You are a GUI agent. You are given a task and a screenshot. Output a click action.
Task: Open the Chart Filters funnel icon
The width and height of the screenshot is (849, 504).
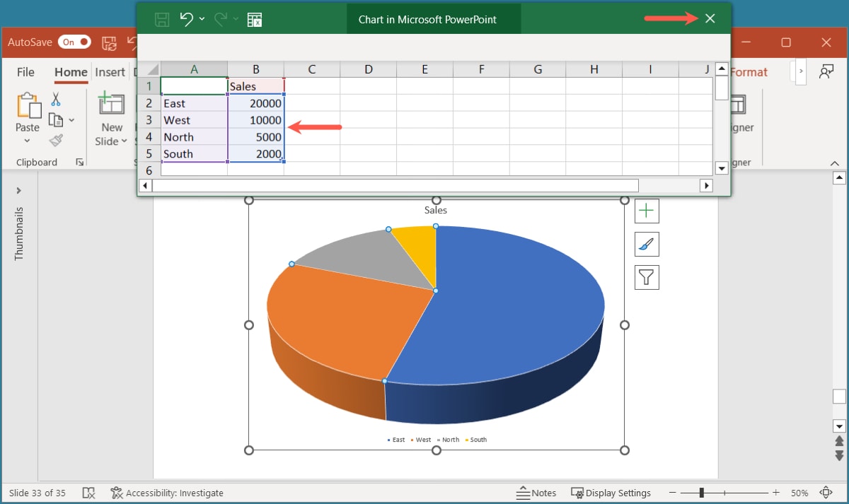[647, 276]
